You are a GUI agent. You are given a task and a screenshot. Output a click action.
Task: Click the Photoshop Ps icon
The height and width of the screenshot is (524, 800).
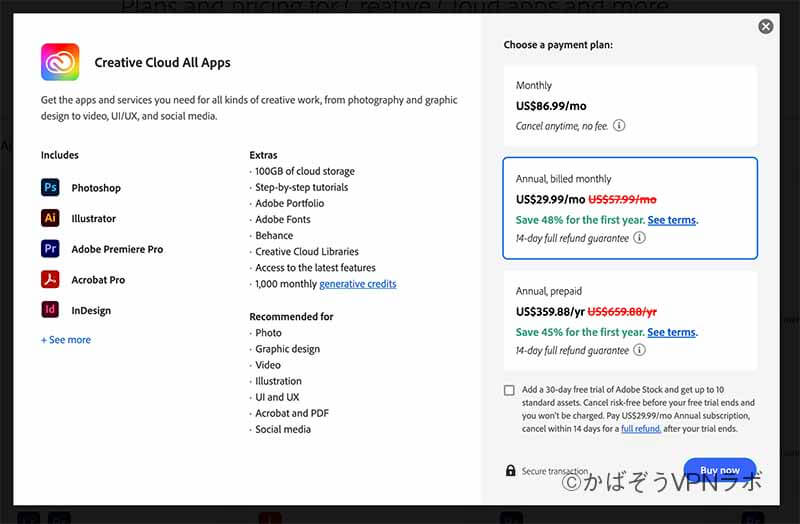click(50, 187)
